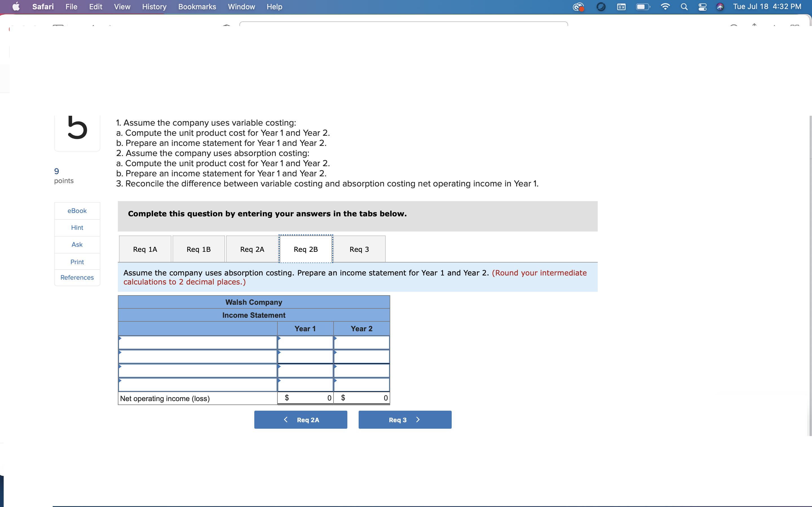812x507 pixels.
Task: Open the Bookmarks menu
Action: point(197,7)
